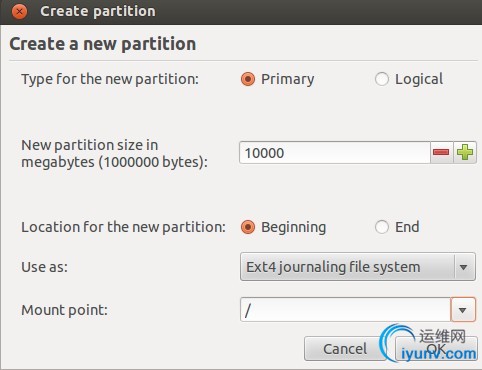This screenshot has height=370, width=482.
Task: Click the 'Location for the new partition:' label
Action: tap(124, 227)
